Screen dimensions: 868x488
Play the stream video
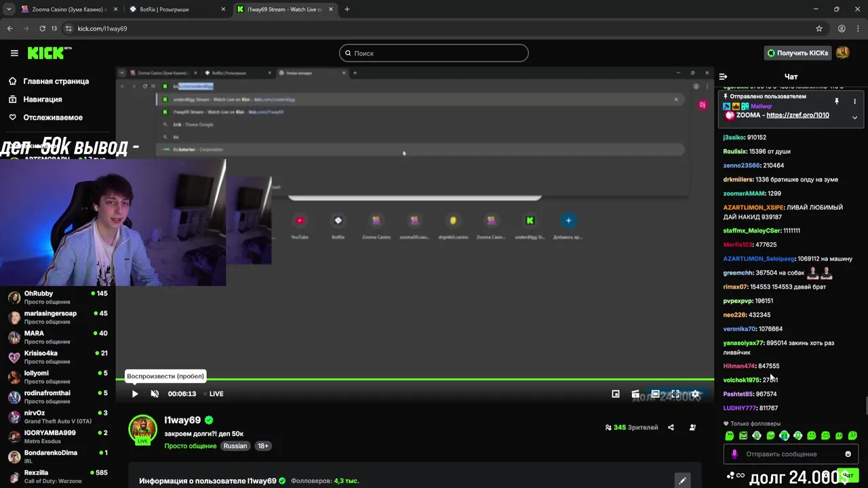[x=135, y=394]
